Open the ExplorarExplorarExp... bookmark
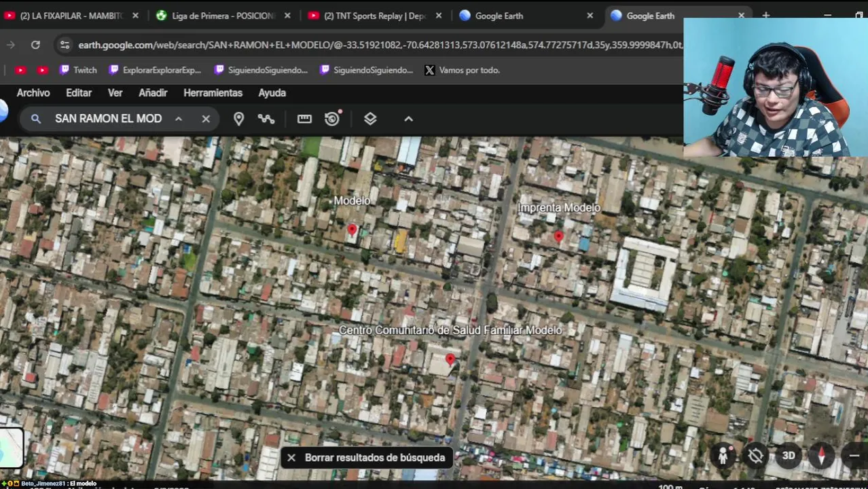 coord(155,70)
